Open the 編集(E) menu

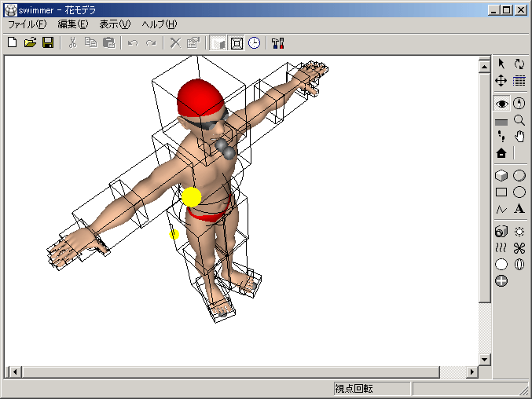tap(73, 24)
